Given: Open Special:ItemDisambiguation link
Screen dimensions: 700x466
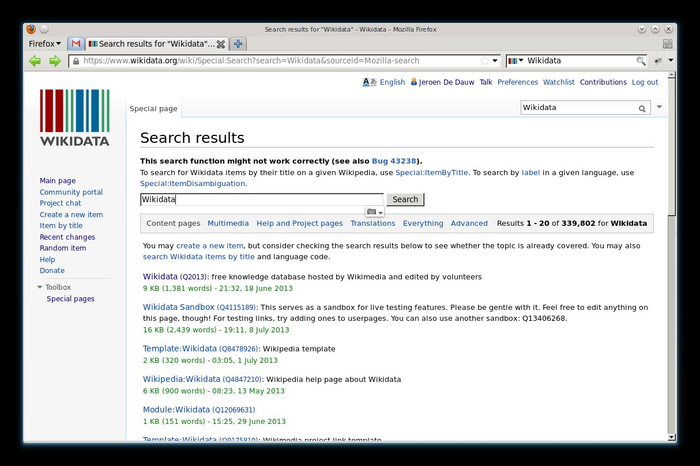Looking at the screenshot, I should [192, 183].
